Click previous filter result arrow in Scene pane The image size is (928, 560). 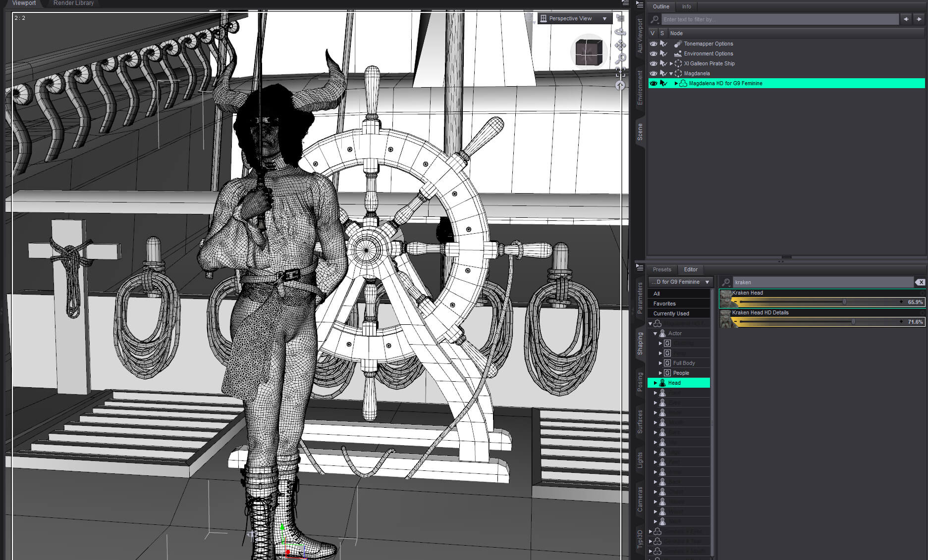pyautogui.click(x=906, y=19)
